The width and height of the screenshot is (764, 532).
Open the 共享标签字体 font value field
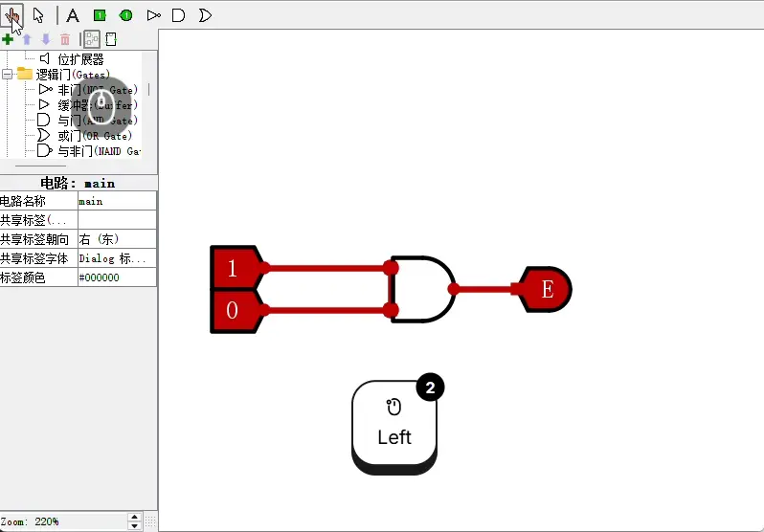[x=116, y=258]
